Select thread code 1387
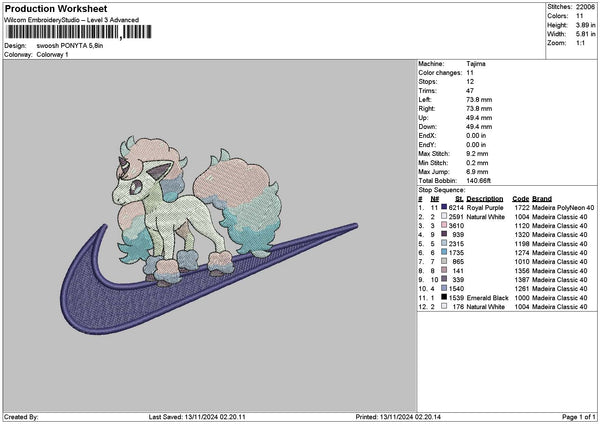 [522, 279]
